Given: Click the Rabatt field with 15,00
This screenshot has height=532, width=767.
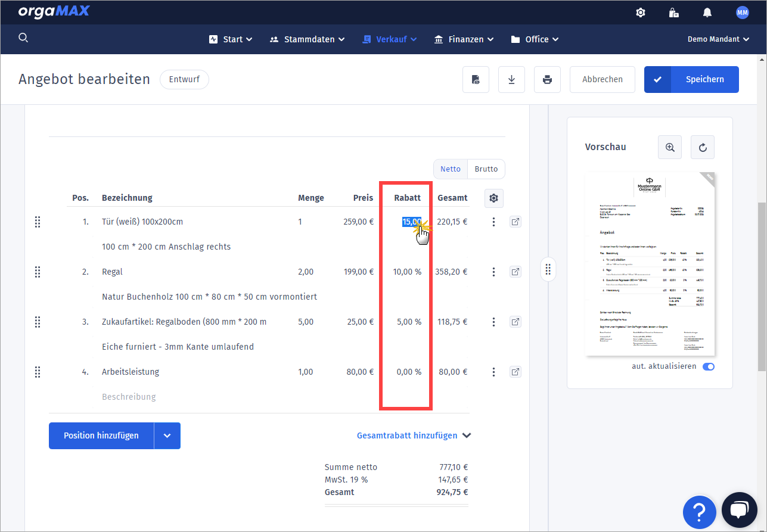Looking at the screenshot, I should (412, 222).
